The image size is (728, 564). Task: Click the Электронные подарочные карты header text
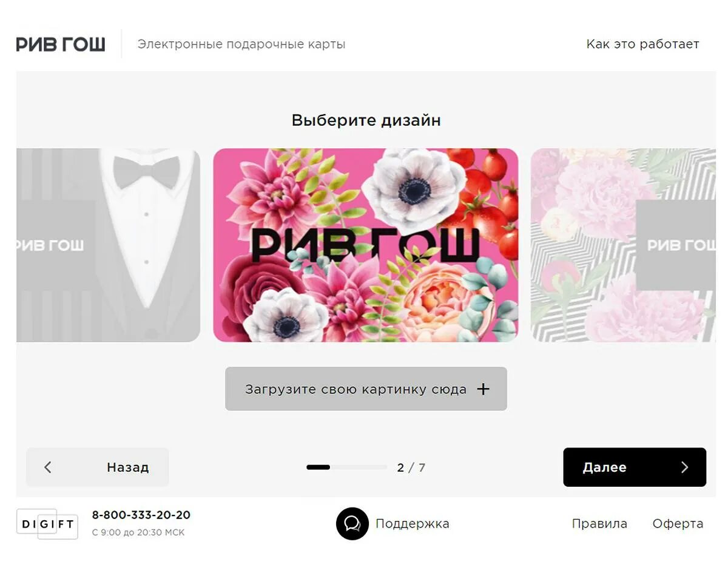tap(241, 44)
